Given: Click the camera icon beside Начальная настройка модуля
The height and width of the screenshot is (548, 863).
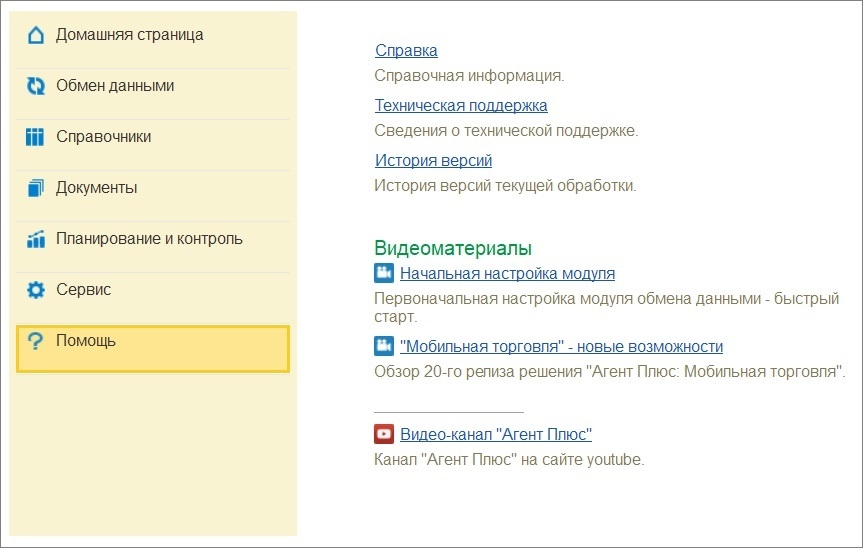Looking at the screenshot, I should click(384, 273).
